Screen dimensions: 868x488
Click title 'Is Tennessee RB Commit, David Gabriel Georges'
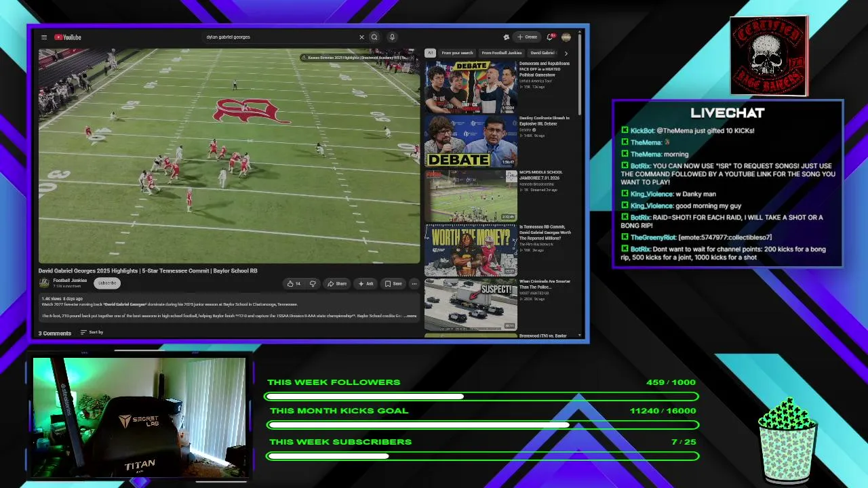click(x=545, y=232)
